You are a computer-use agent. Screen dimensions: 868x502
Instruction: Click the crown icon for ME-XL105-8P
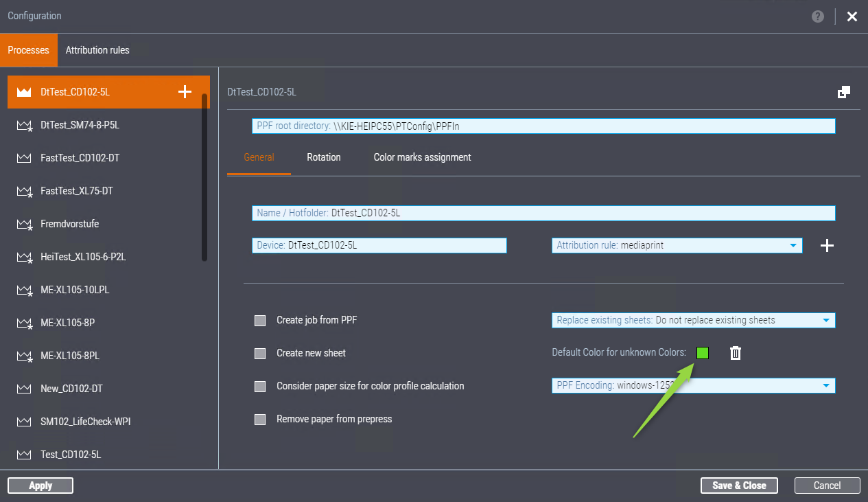tap(25, 323)
